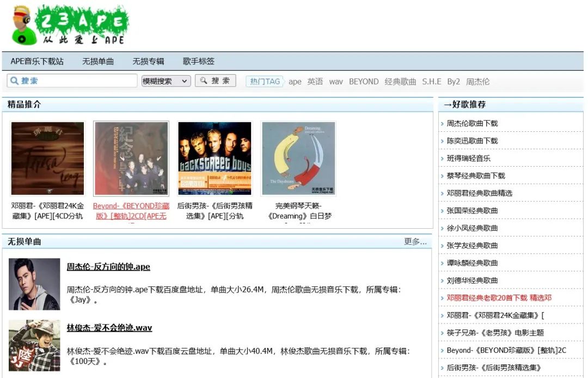
Task: Click the wav hot tag
Action: click(x=336, y=81)
